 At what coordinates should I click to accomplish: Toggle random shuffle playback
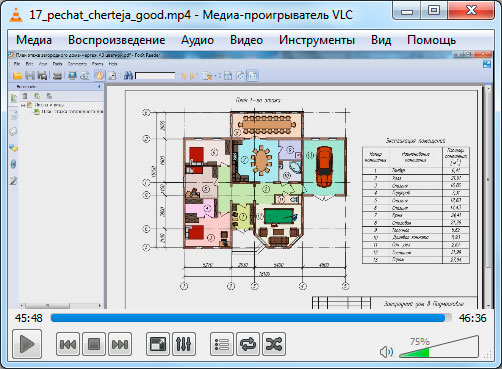pos(274,344)
